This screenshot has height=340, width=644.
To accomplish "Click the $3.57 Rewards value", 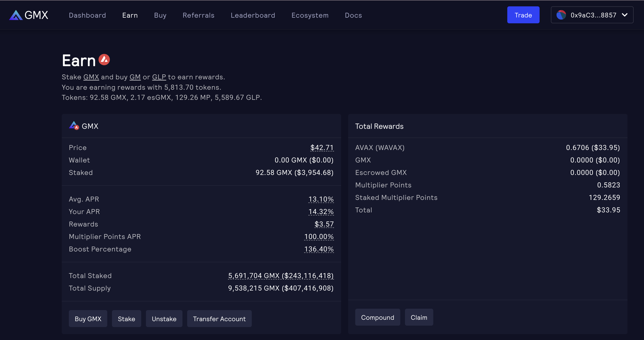I will click(324, 224).
